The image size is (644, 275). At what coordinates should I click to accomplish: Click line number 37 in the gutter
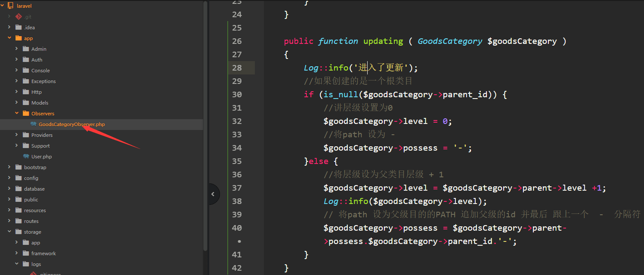(x=237, y=188)
